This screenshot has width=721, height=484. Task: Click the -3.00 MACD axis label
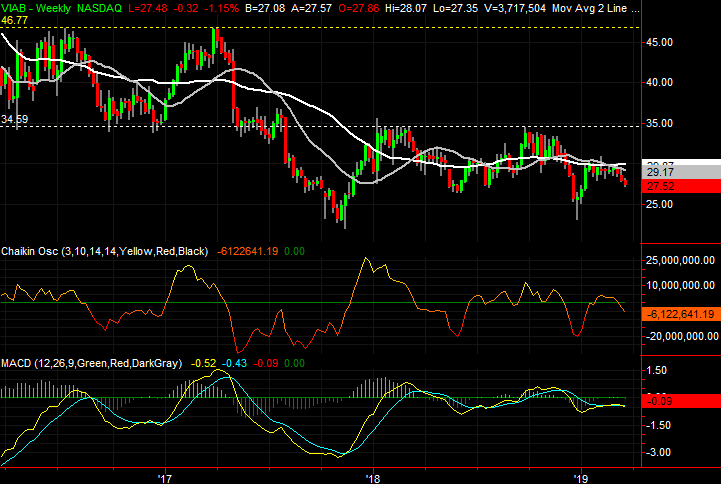tap(656, 453)
